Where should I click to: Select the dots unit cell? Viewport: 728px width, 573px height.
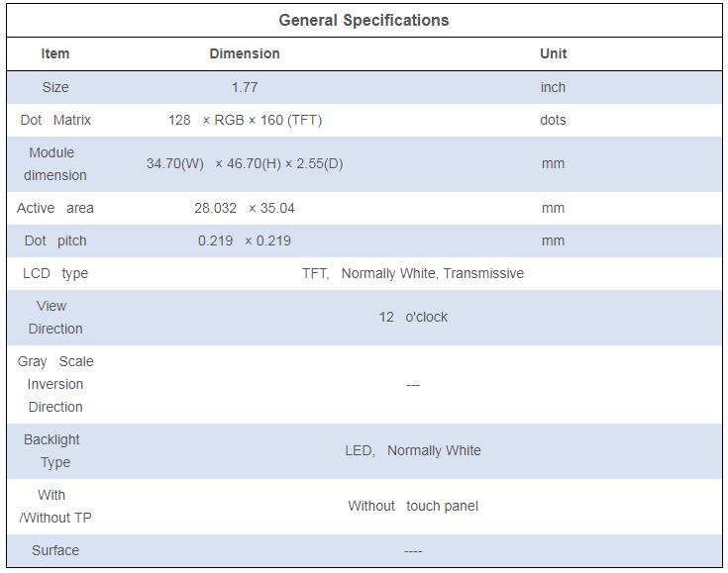coord(553,120)
